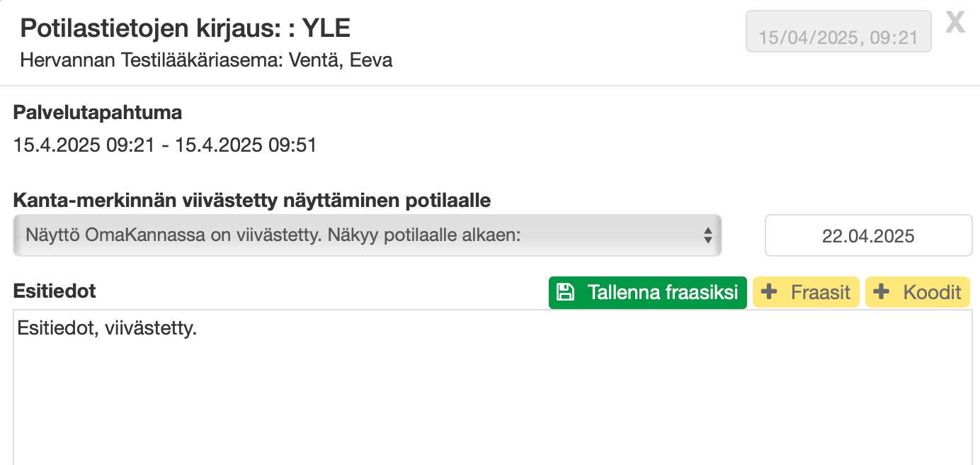Click the 'Potilastietojen kirjaus: : YLE' title
Screen dimensions: 980x465
click(186, 28)
